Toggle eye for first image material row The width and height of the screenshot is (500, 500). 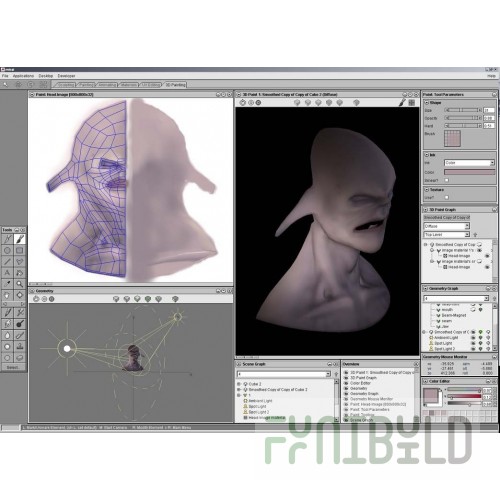[x=480, y=250]
